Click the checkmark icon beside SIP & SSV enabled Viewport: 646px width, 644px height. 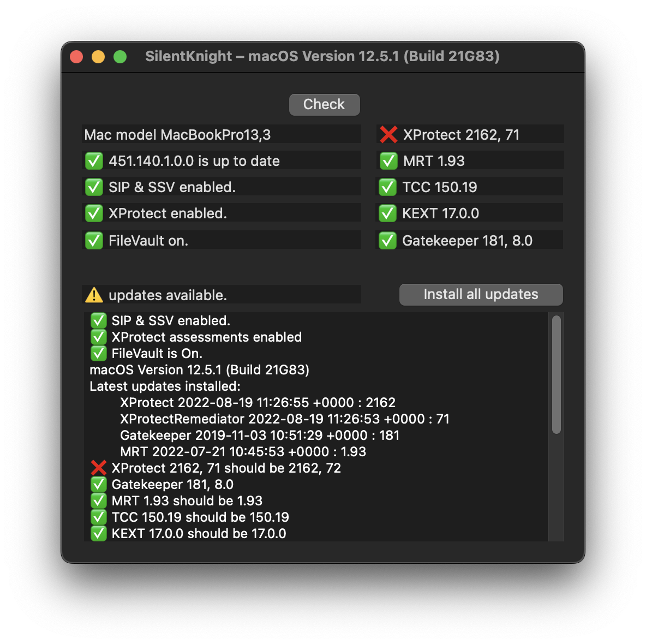pos(93,187)
